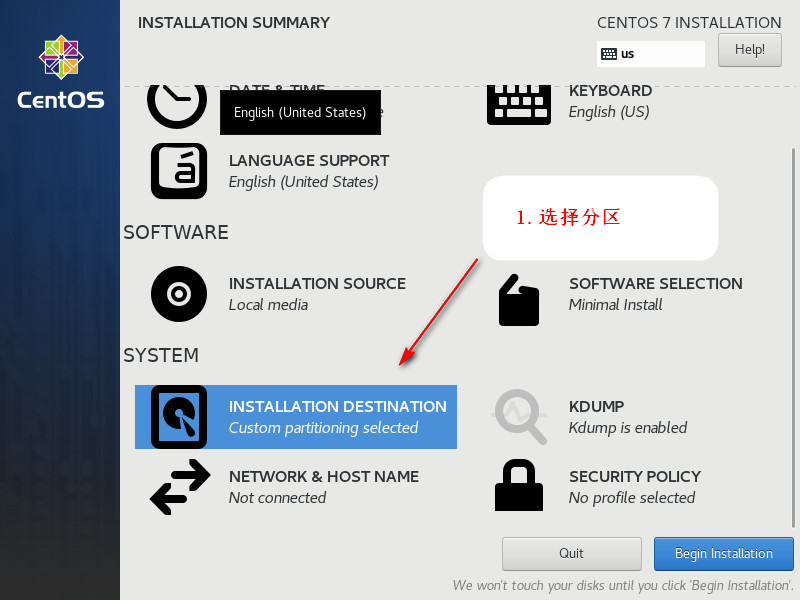Click SOFTWARE section heading

pyautogui.click(x=176, y=233)
